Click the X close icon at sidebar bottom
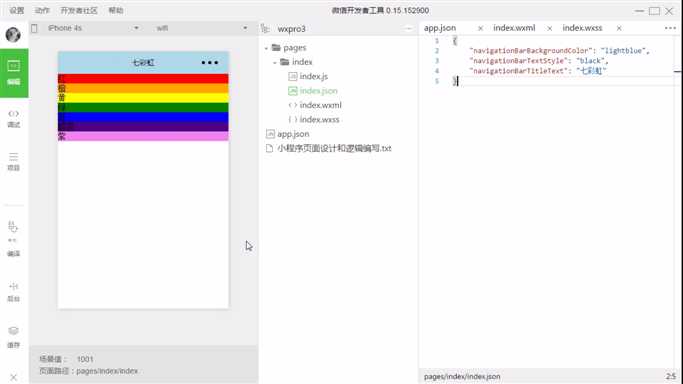683x384 pixels. pyautogui.click(x=14, y=377)
